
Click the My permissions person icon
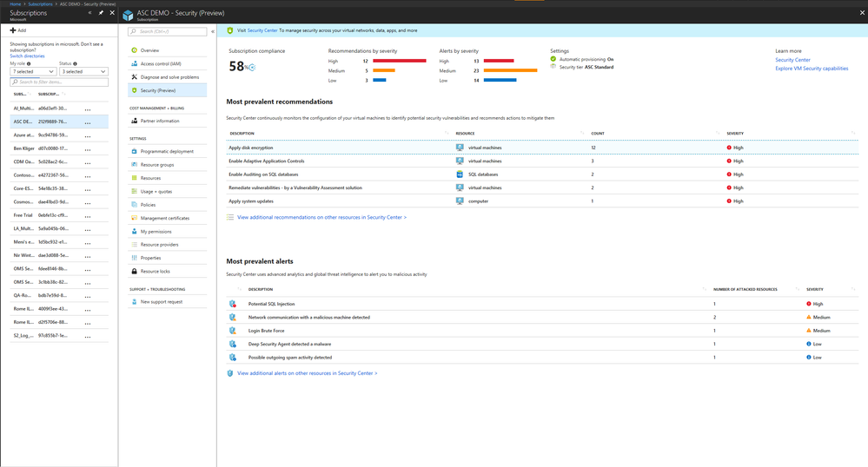pyautogui.click(x=134, y=231)
